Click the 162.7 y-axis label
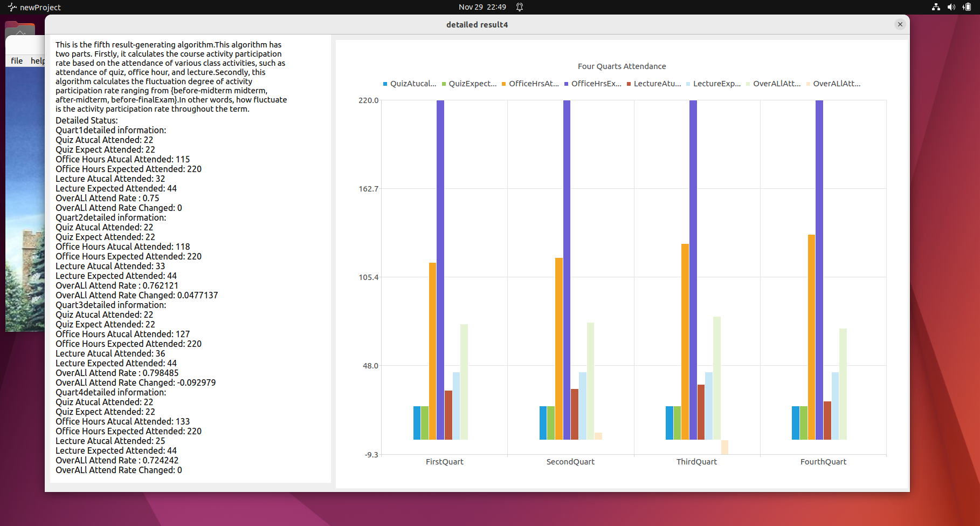This screenshot has width=980, height=526. (369, 189)
